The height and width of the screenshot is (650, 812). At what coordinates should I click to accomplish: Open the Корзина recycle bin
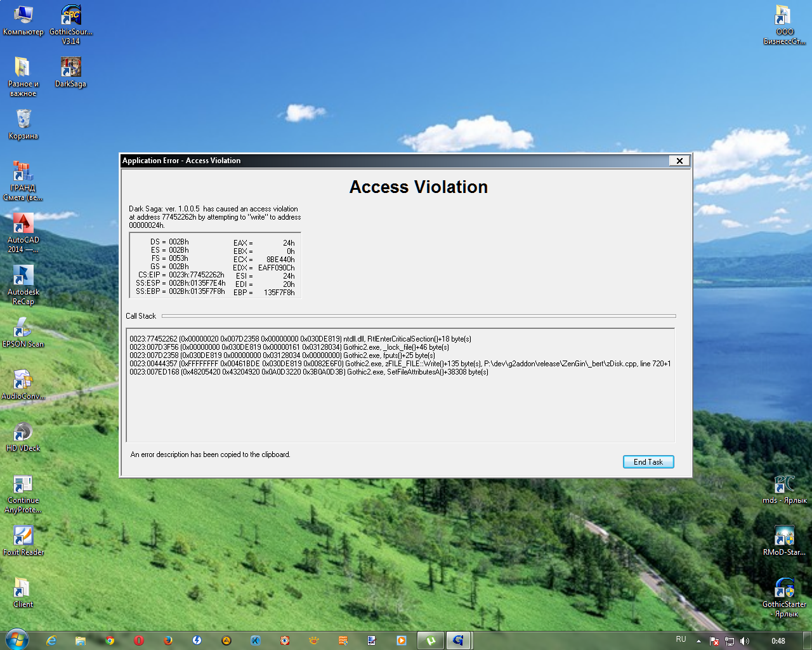coord(23,124)
